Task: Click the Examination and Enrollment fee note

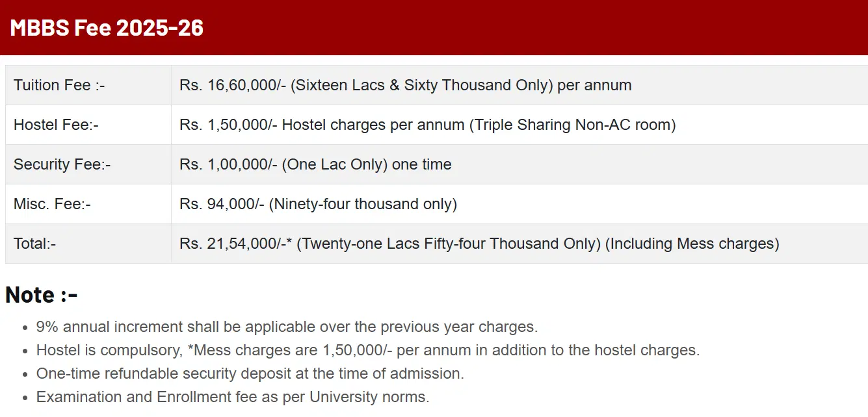Action: tap(233, 397)
